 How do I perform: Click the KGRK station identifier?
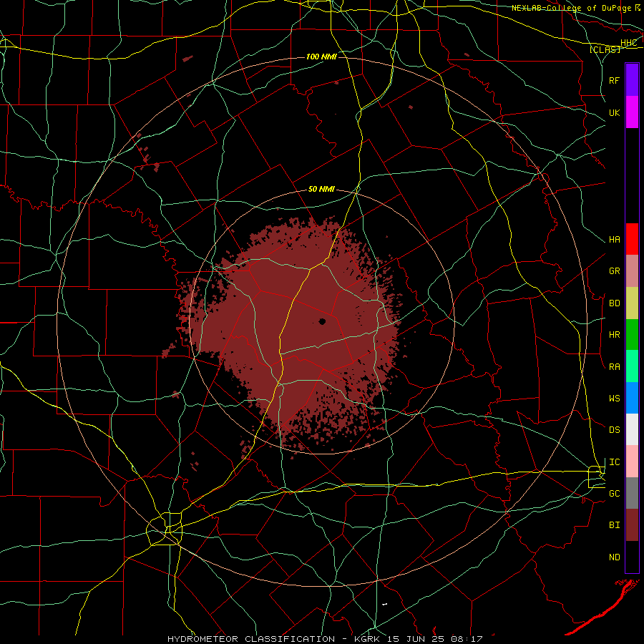coord(367,639)
